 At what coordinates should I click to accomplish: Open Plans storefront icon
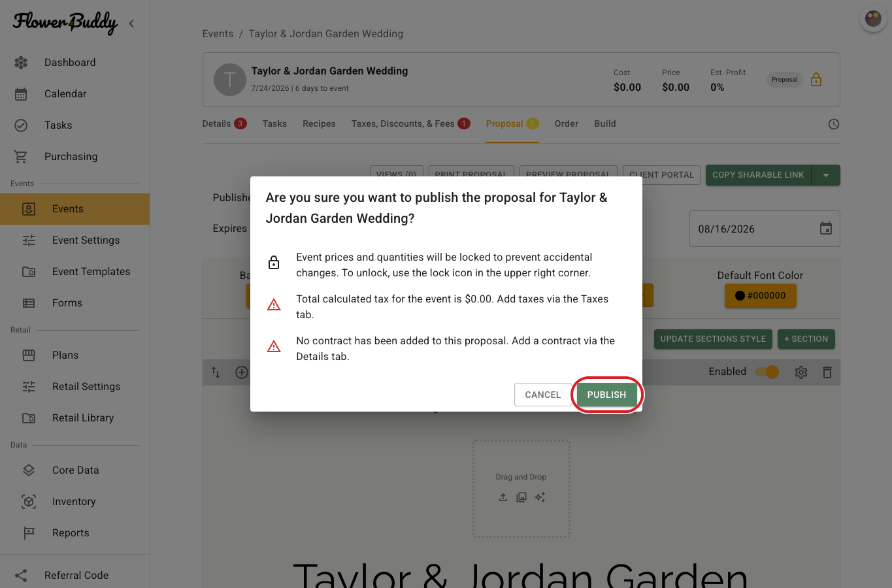pyautogui.click(x=29, y=355)
